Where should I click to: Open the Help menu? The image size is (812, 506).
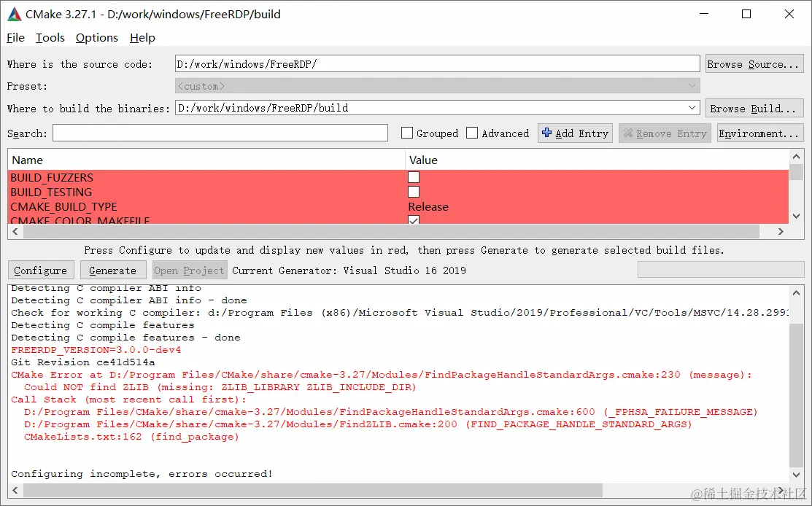click(142, 38)
